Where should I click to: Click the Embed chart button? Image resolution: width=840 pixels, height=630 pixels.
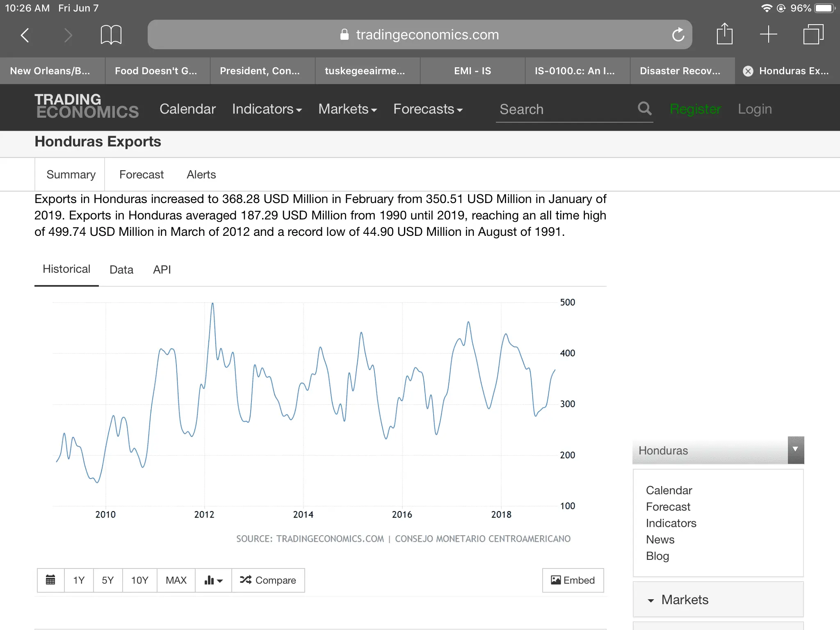point(573,580)
